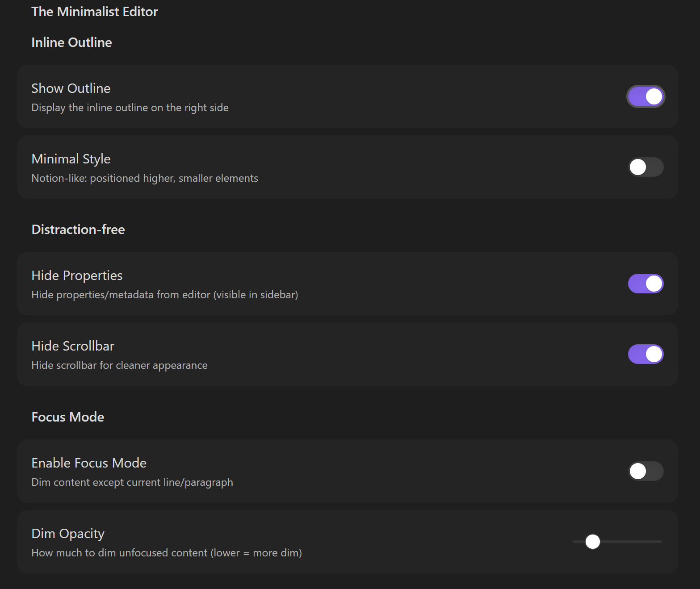
Task: Click the Show Outline description text
Action: [x=130, y=107]
